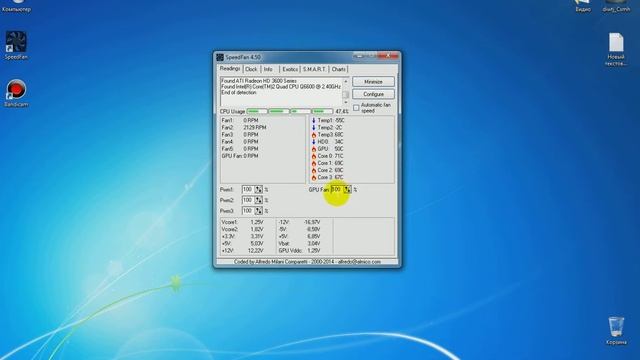Image resolution: width=640 pixels, height=360 pixels.
Task: Click the Pwm2 spinner arrows
Action: (258, 200)
